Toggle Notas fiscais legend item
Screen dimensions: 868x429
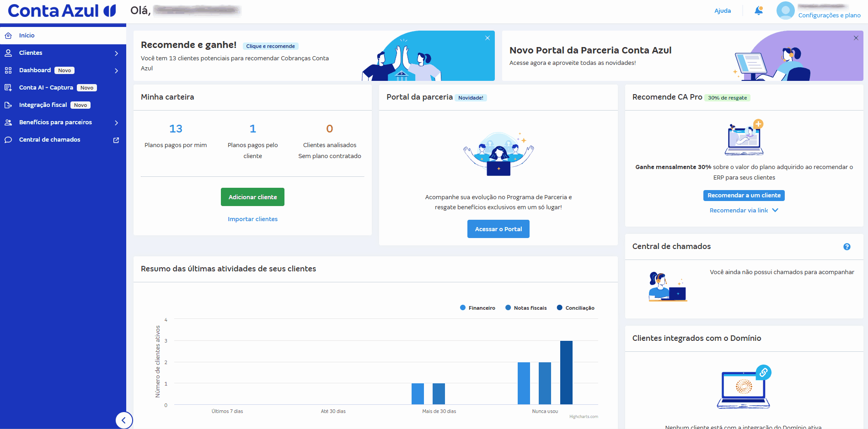[x=526, y=308]
